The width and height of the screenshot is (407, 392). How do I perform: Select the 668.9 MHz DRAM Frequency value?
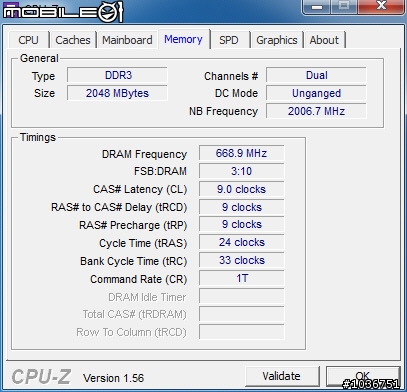click(x=242, y=153)
